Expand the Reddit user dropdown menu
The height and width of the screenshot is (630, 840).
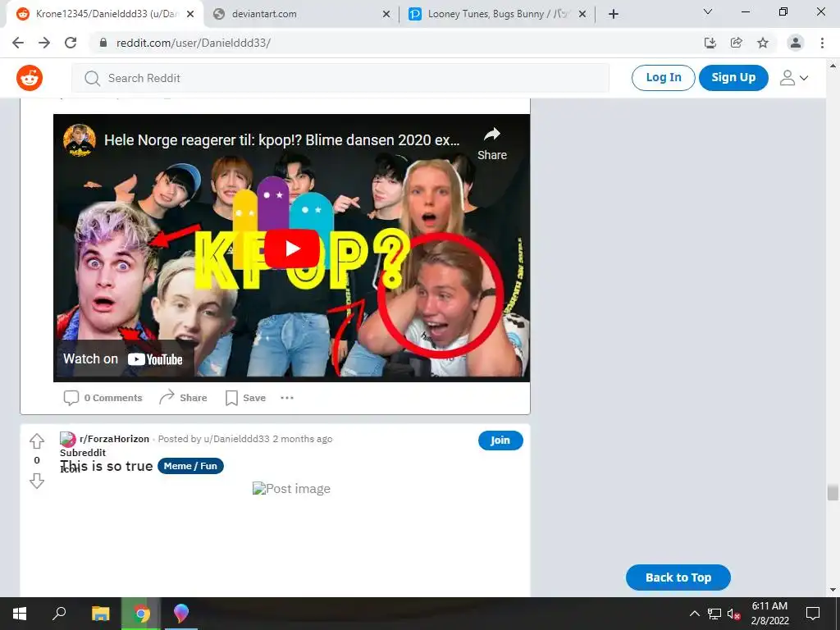[794, 78]
